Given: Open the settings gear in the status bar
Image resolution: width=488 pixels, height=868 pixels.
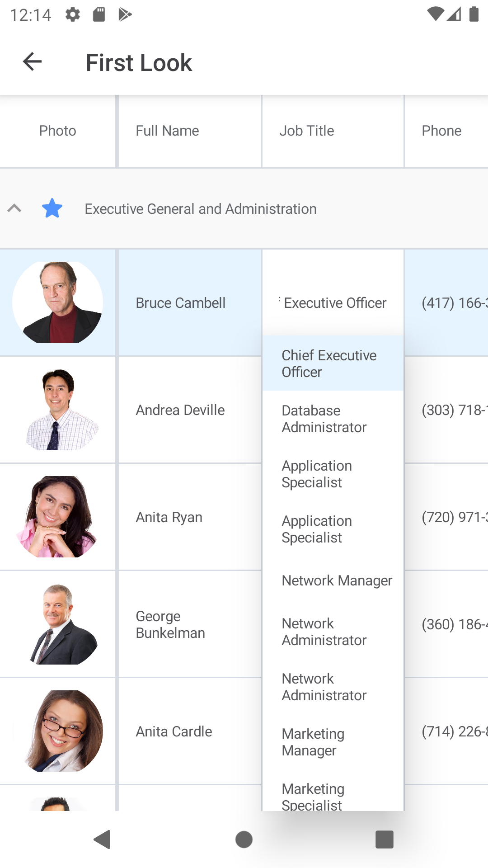Looking at the screenshot, I should pos(72,14).
